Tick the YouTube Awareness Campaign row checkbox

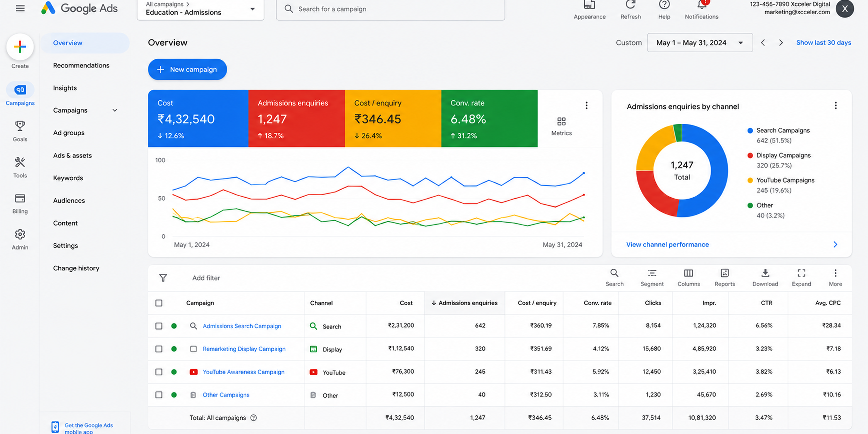159,372
